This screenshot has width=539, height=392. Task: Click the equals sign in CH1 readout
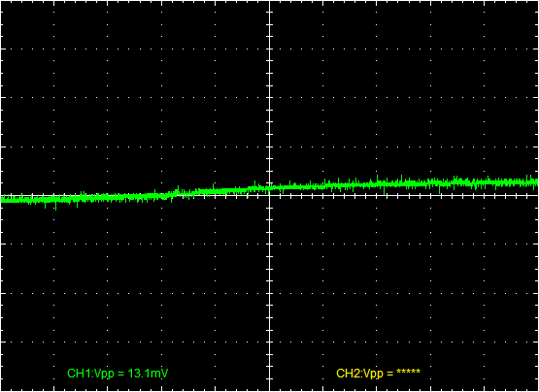[x=121, y=374]
